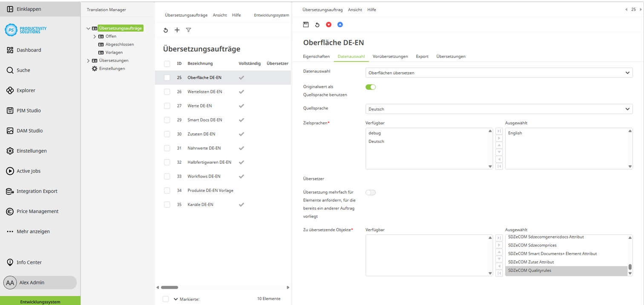Refresh the Übersetzungsaufträge list
The width and height of the screenshot is (644, 305).
(166, 30)
